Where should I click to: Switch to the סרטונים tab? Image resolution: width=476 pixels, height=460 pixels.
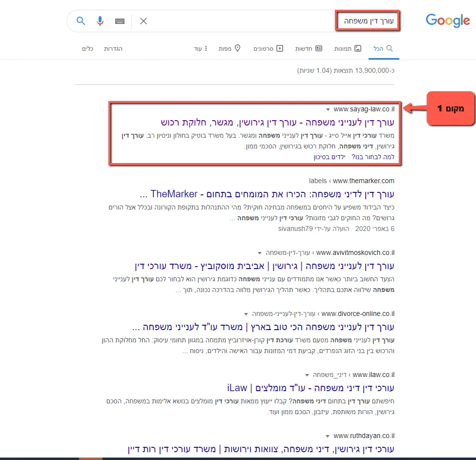click(x=269, y=48)
